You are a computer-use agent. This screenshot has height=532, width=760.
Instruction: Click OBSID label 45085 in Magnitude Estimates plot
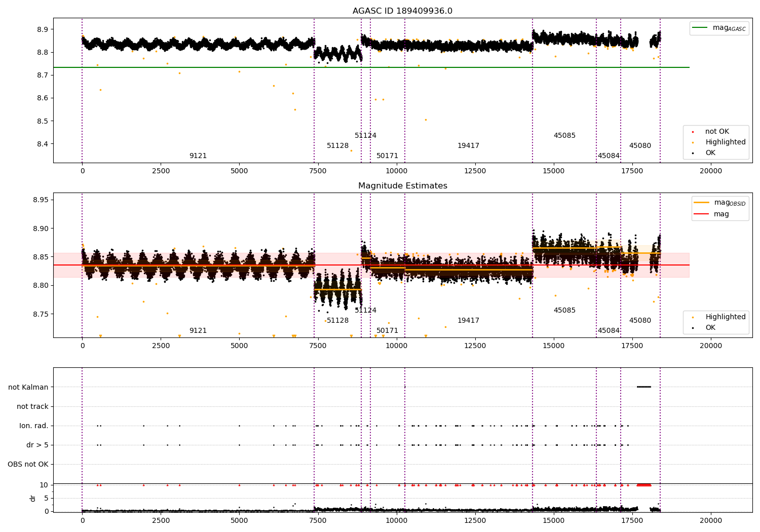point(564,311)
